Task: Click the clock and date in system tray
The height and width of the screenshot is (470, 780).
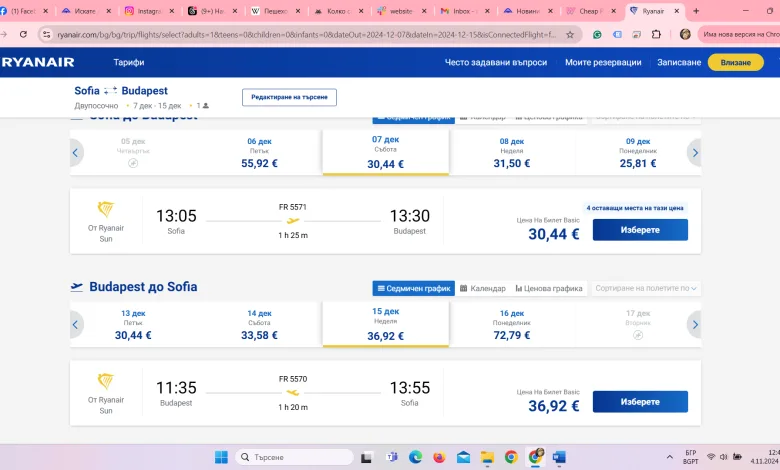Action: pos(765,457)
